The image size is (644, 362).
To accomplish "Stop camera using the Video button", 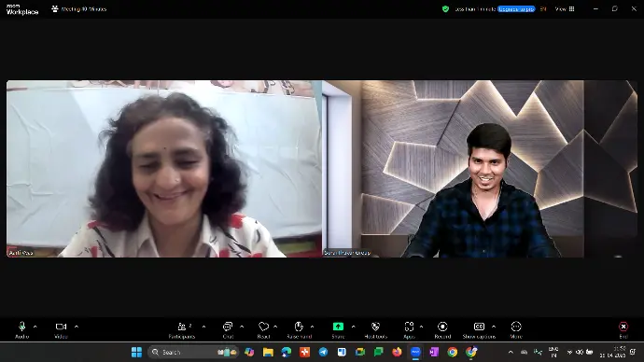I will click(x=61, y=329).
